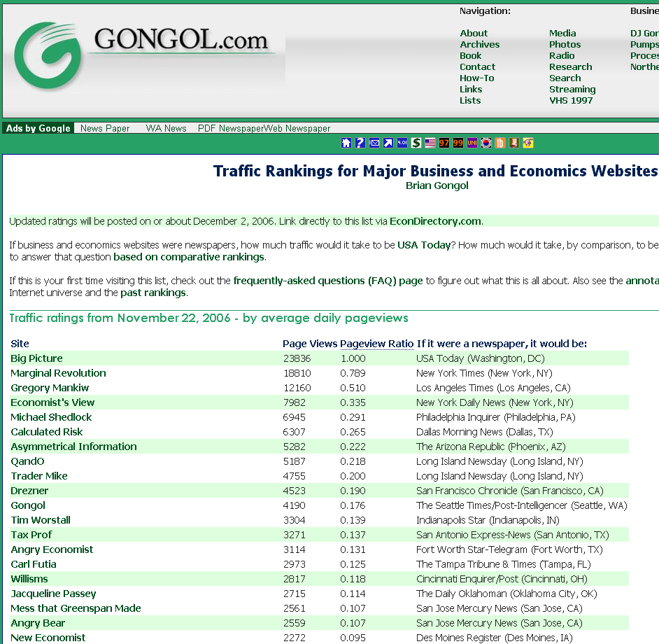Open the Media navigation link

click(x=562, y=33)
